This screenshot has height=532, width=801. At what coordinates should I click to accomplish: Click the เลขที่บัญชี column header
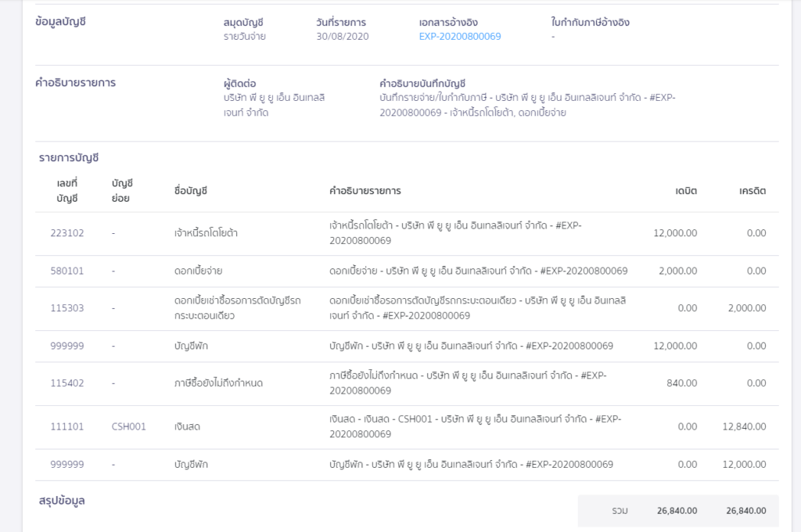67,191
